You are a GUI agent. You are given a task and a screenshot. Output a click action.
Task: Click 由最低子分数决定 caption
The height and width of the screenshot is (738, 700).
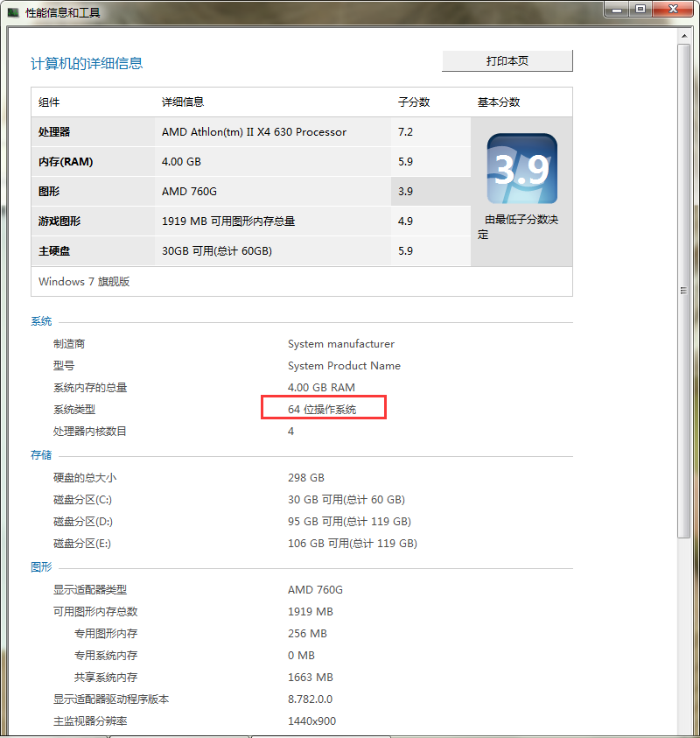pyautogui.click(x=518, y=227)
